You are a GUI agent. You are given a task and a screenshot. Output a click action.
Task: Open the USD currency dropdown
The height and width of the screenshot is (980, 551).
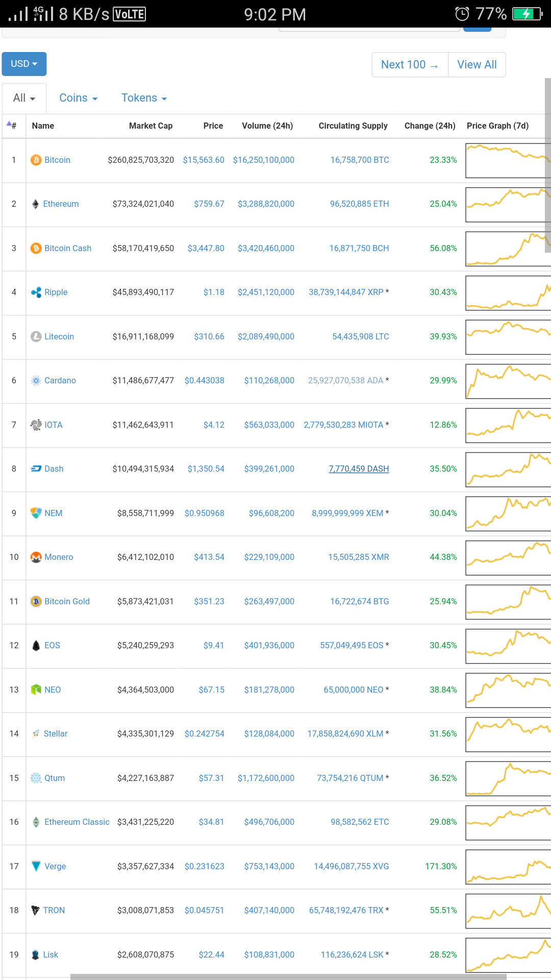[24, 64]
